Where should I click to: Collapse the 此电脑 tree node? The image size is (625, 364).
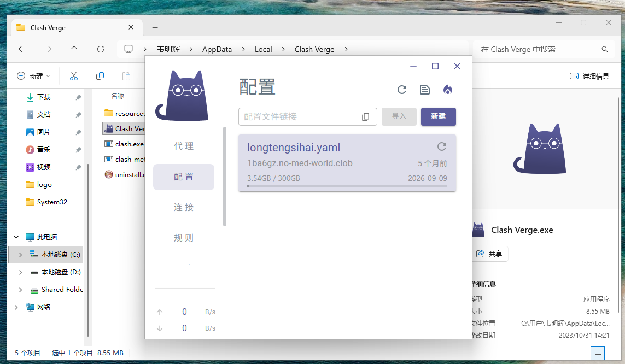coord(16,237)
